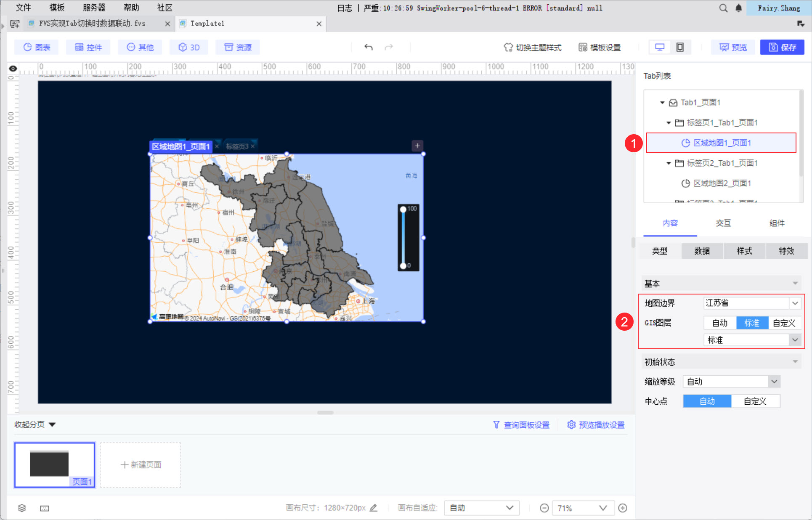This screenshot has height=520, width=812.
Task: Open the 服务器 menu
Action: [x=94, y=8]
